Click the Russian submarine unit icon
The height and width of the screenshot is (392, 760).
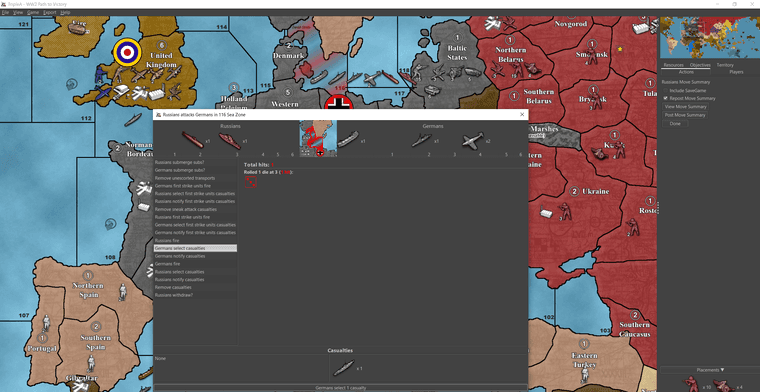(192, 140)
